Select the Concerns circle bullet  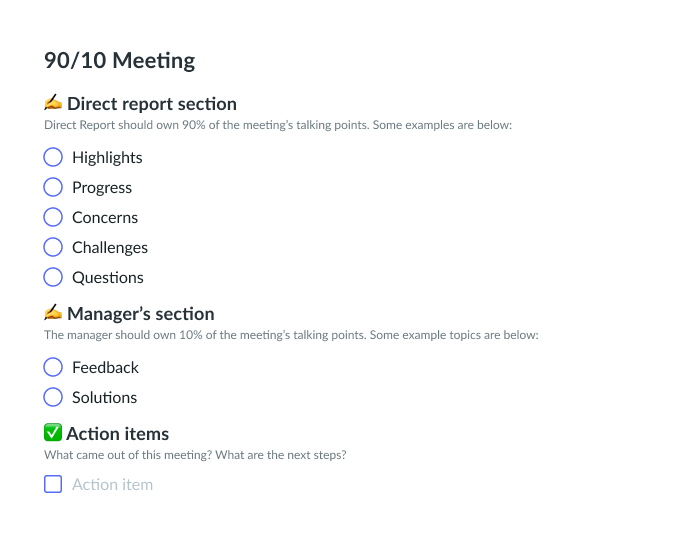pyautogui.click(x=53, y=217)
